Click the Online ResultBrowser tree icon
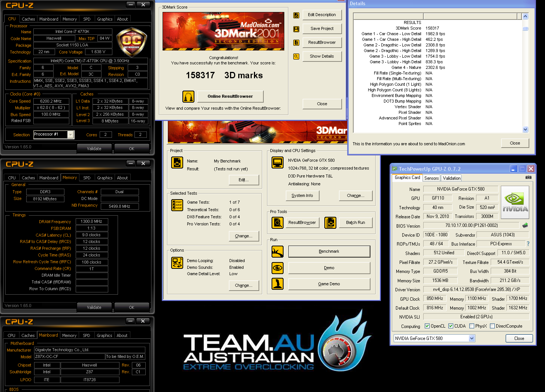Screen dimensions: 545x392 click(188, 97)
